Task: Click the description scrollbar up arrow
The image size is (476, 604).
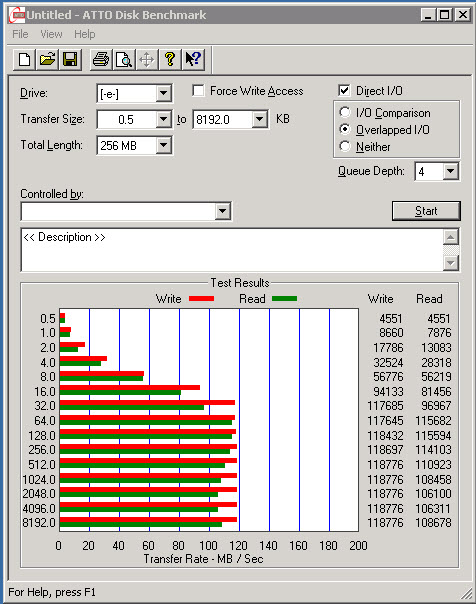Action: point(451,237)
